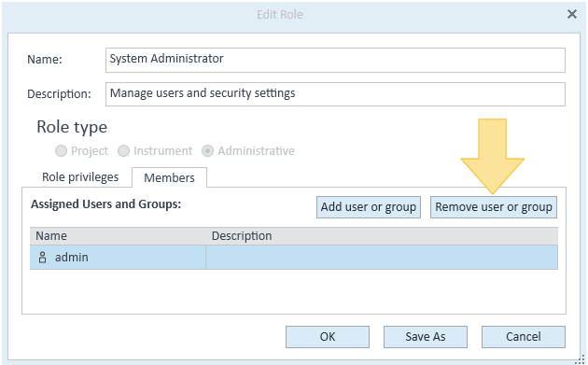This screenshot has height=365, width=588.
Task: Click the Edit Role title bar
Action: tap(280, 15)
